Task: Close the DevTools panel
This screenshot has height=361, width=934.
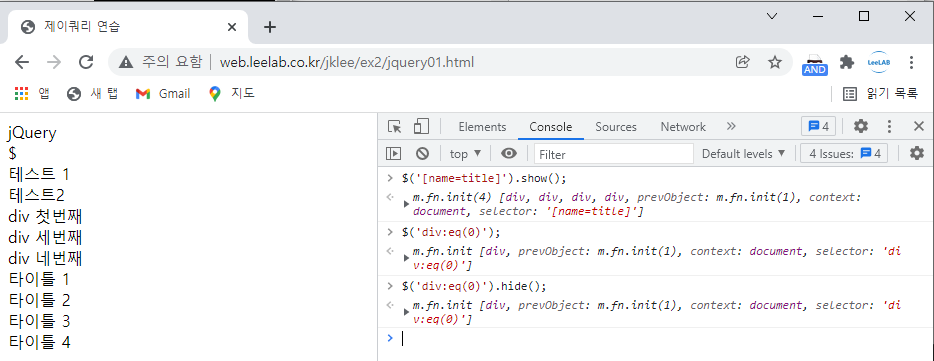Action: (x=919, y=126)
